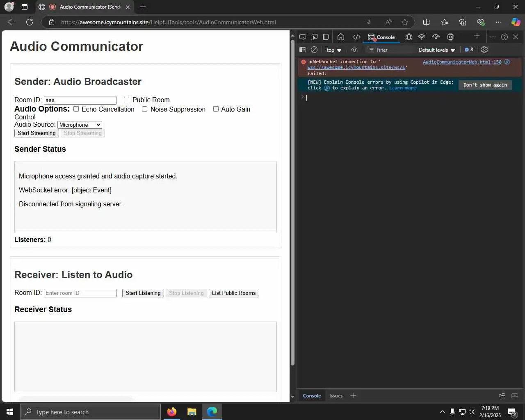The width and height of the screenshot is (525, 420).
Task: Open the DevTools Welcome home tab
Action: [x=341, y=37]
